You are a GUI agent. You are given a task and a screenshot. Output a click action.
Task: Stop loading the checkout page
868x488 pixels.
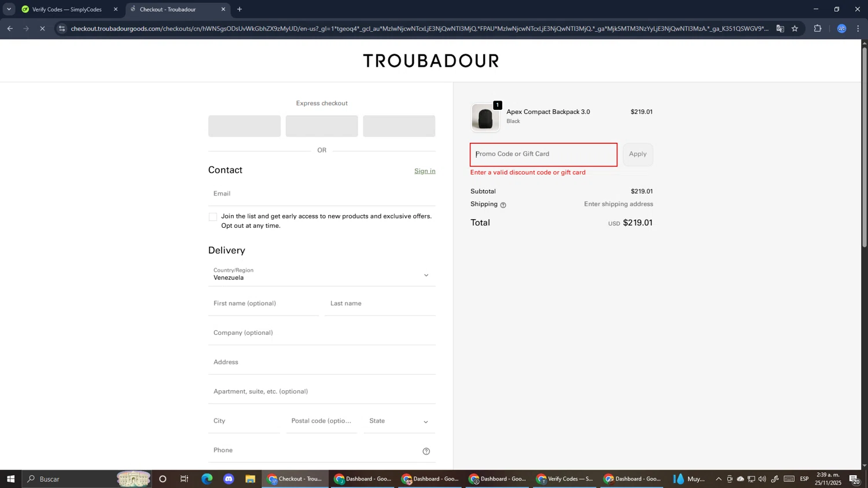click(42, 28)
